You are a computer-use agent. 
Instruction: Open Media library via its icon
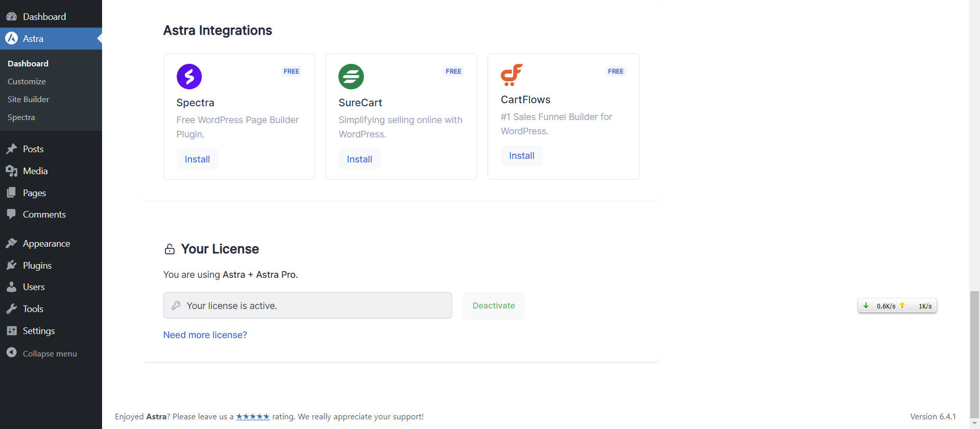coord(11,171)
